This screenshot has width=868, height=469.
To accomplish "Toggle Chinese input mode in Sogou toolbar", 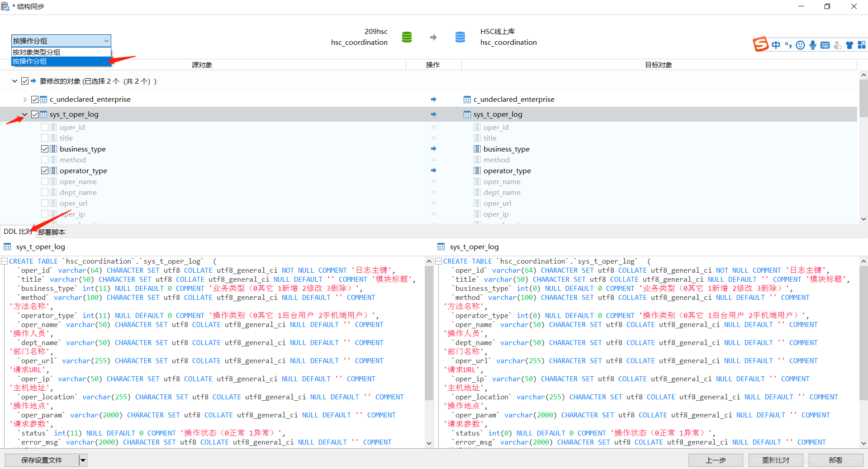I will [776, 45].
